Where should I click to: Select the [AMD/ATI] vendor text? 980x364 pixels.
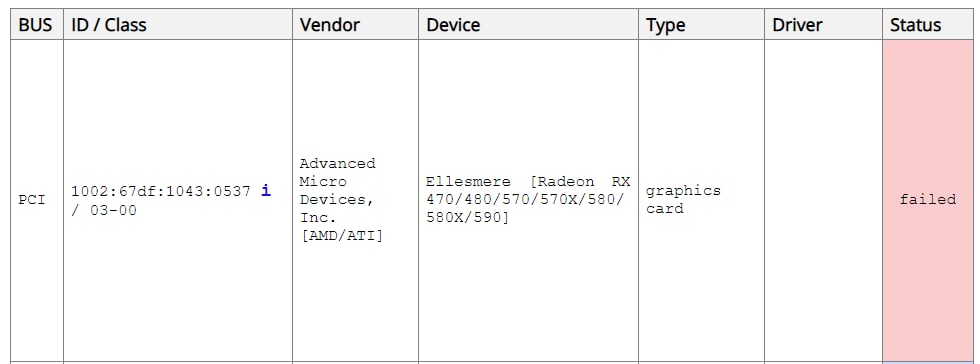tap(342, 236)
